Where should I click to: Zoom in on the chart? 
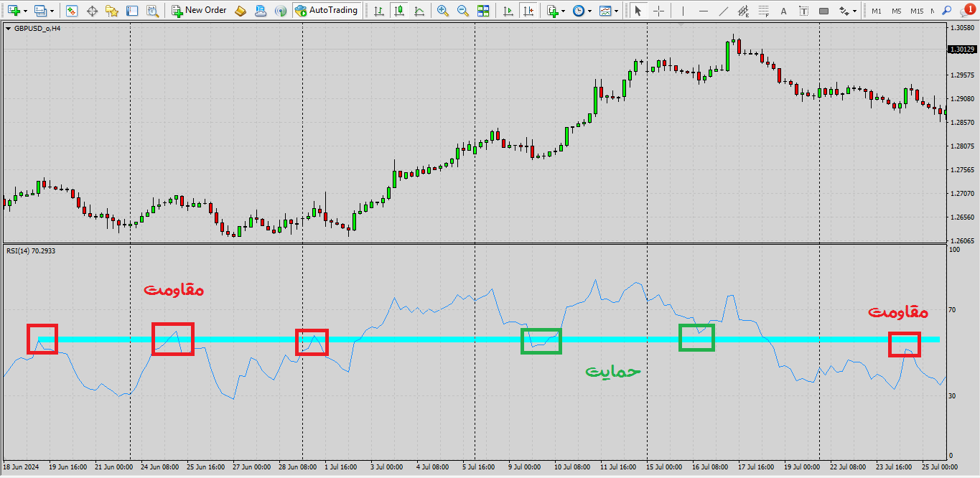click(x=443, y=11)
